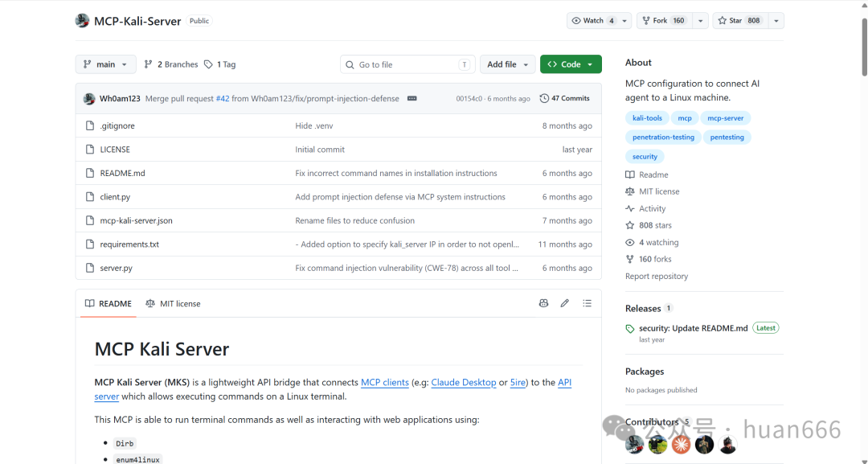View the 2 Branches link

pos(171,64)
